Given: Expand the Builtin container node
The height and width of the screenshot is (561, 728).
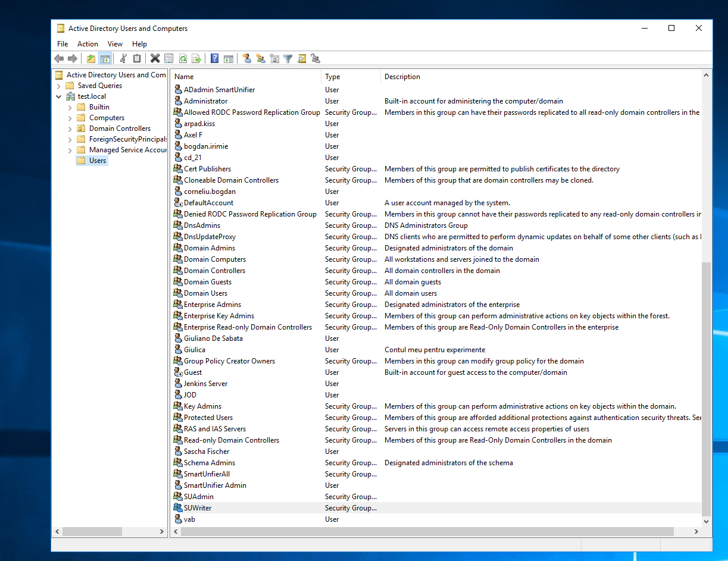Looking at the screenshot, I should (70, 107).
